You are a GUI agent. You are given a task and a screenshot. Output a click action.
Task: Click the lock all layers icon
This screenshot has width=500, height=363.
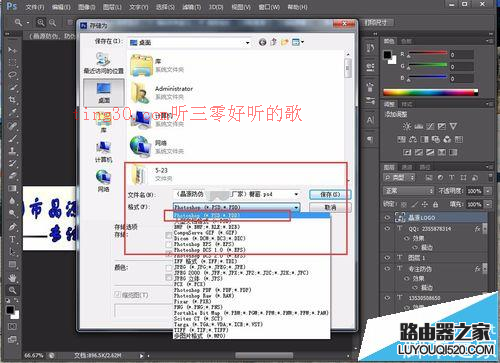(435, 204)
